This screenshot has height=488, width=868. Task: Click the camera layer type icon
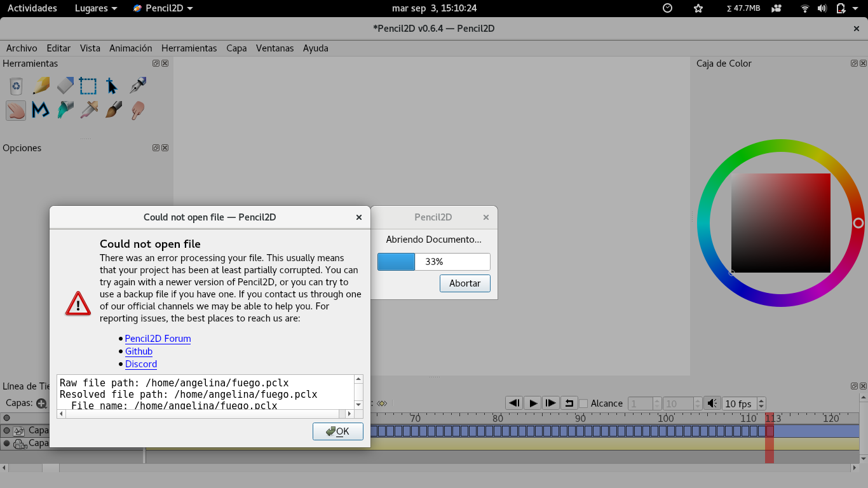click(x=19, y=444)
